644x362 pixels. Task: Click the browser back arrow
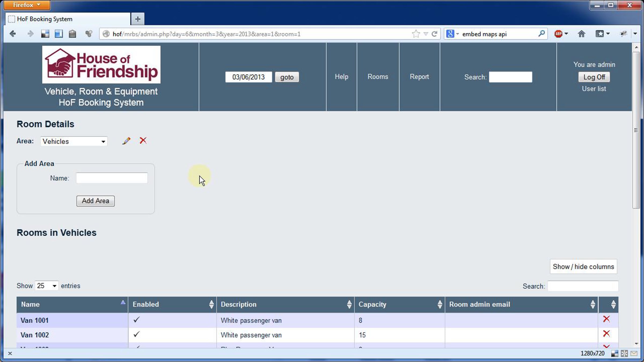(x=13, y=34)
